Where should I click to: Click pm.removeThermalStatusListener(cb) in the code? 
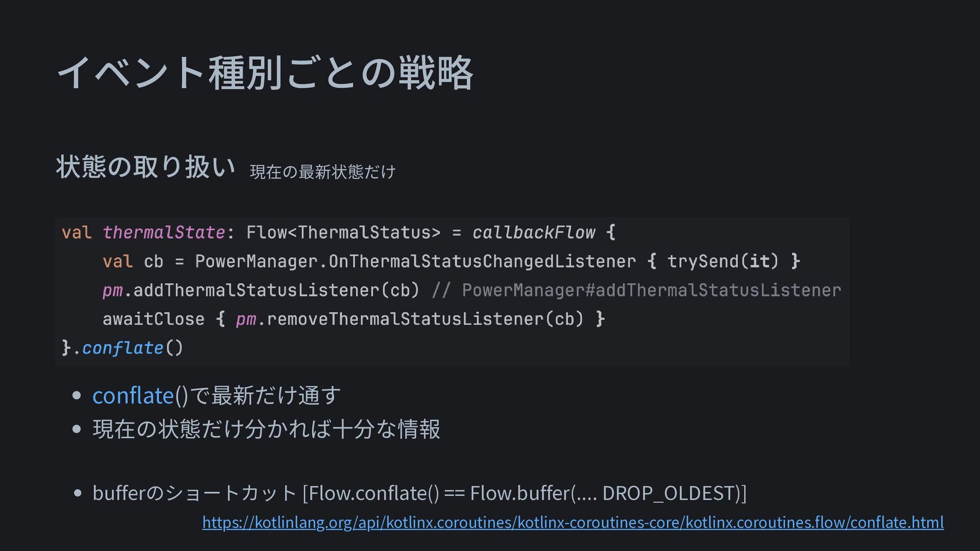point(409,319)
